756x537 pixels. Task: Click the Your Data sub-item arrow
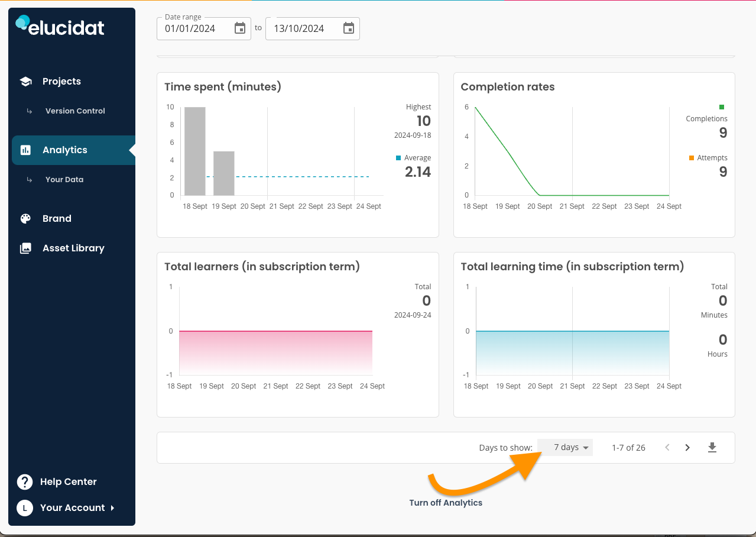tap(30, 180)
